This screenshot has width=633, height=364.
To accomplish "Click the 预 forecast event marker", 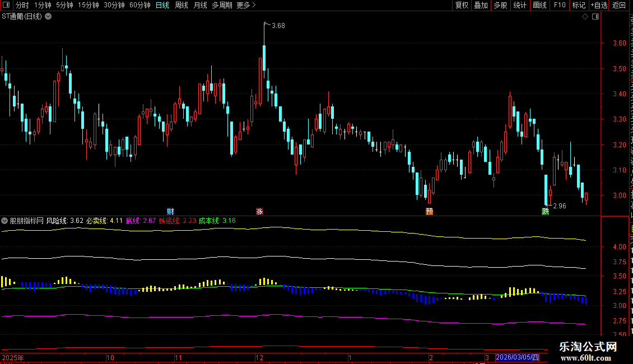I will [430, 212].
